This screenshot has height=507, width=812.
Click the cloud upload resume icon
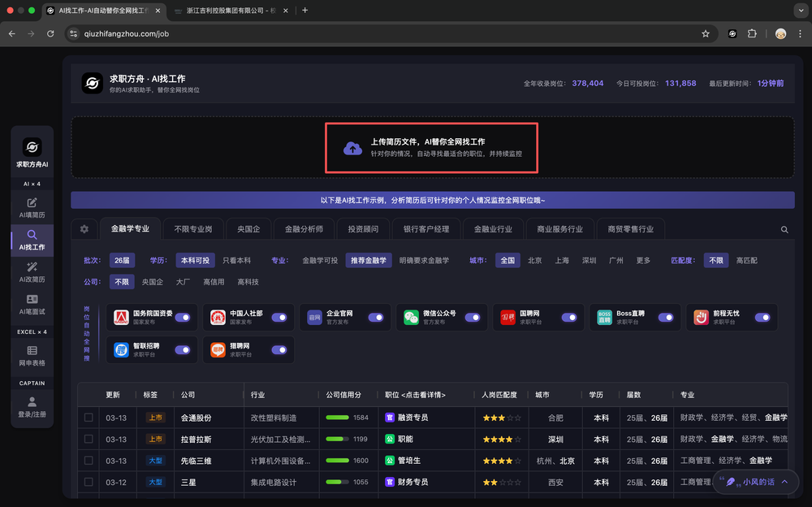pyautogui.click(x=352, y=148)
